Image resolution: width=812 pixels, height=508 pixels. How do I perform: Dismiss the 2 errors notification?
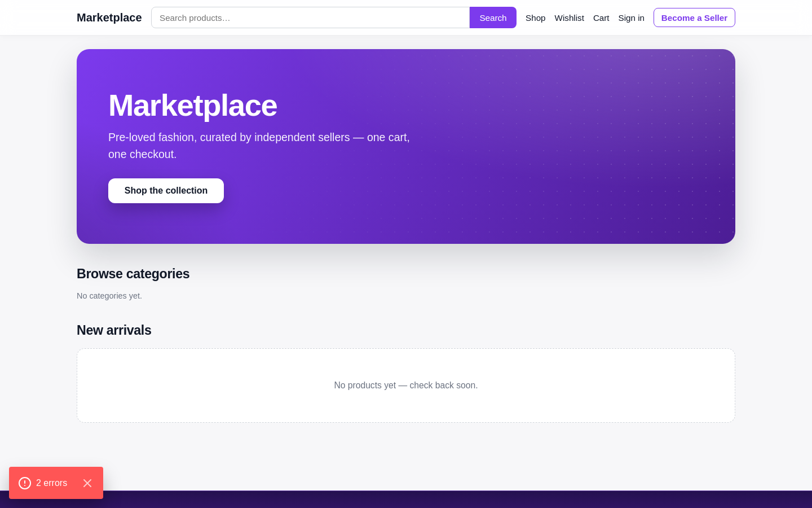coord(87,483)
